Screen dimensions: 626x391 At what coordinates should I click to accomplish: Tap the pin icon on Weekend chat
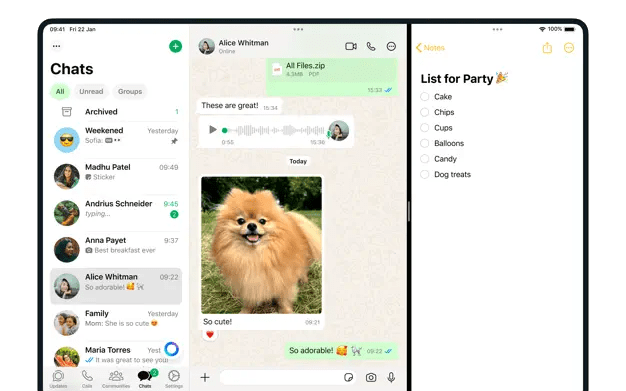pos(174,141)
